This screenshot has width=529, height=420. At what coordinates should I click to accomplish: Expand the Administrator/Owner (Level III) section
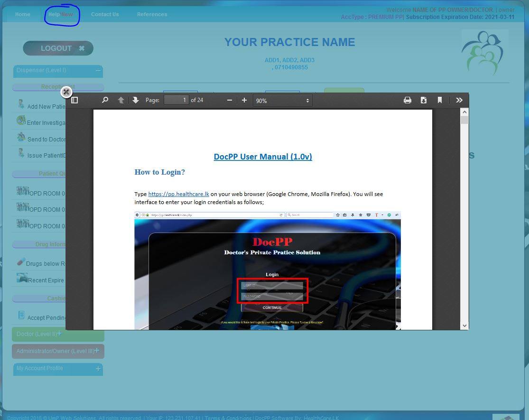click(97, 351)
